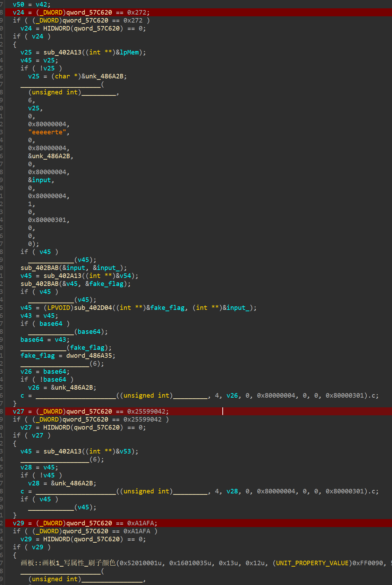Viewport: 392px width, 585px height.
Task: Select highlighted line assigning v24 with 0x272
Action: click(x=196, y=12)
